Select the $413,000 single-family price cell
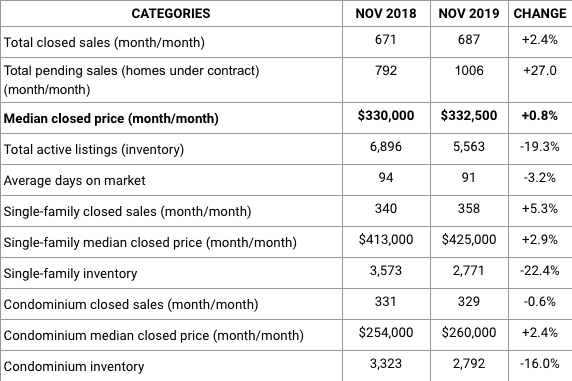Viewport: 572px width, 381px height. pos(386,239)
